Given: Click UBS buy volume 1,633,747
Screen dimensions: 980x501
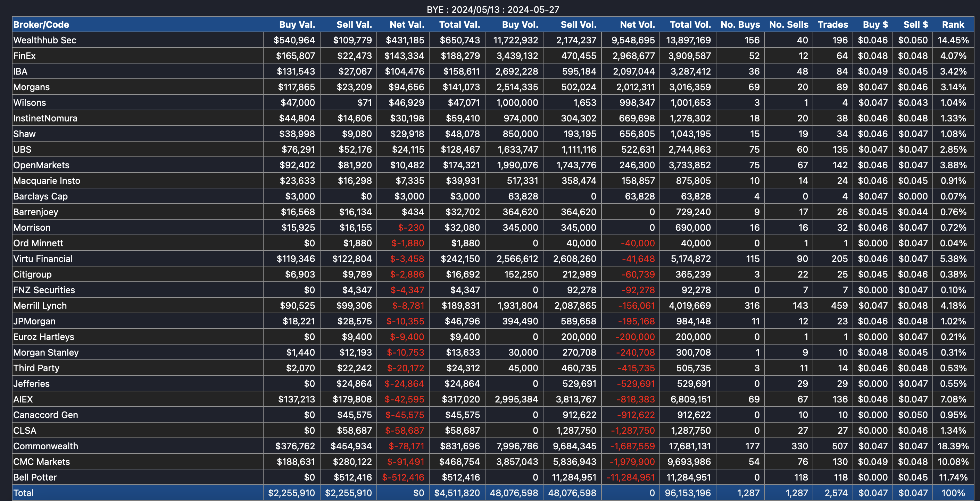Looking at the screenshot, I should tap(518, 150).
